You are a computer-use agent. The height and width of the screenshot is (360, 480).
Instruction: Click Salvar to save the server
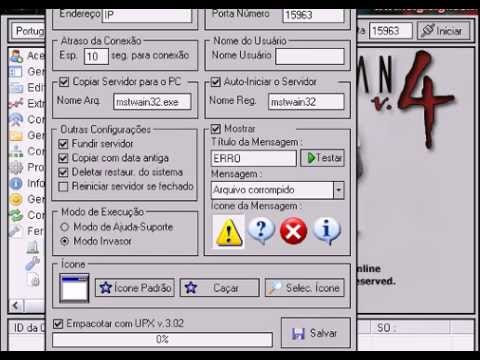(x=316, y=333)
